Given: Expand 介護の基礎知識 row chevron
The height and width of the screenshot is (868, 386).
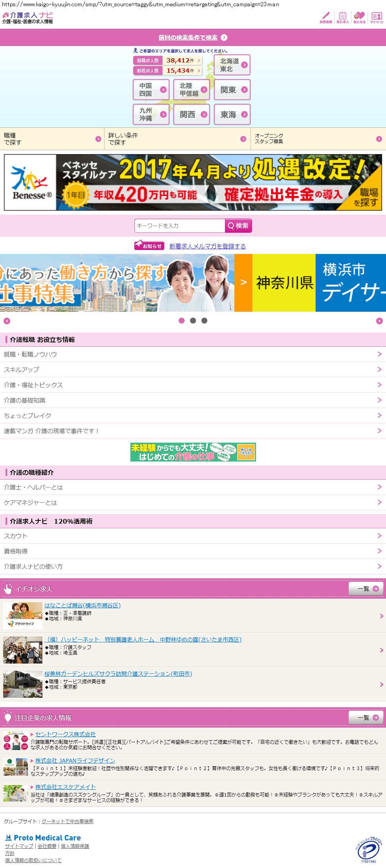Looking at the screenshot, I should [x=379, y=400].
